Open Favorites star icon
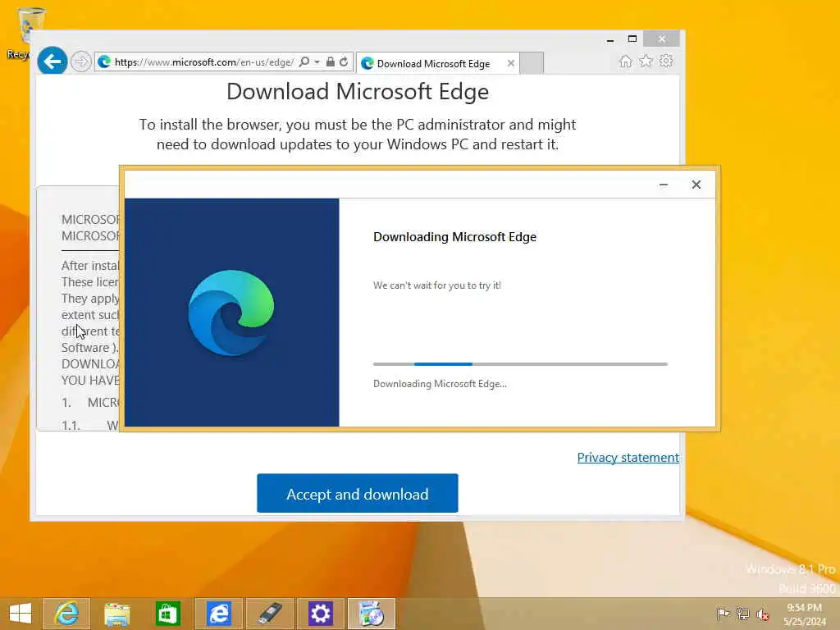Image resolution: width=840 pixels, height=630 pixels. 646,61
